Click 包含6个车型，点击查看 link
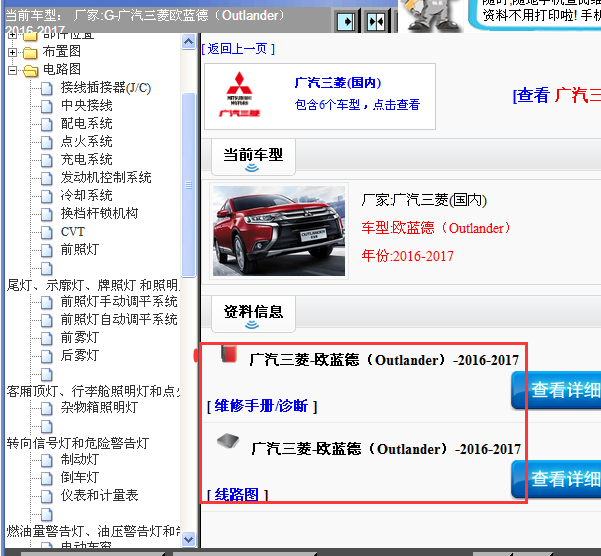The height and width of the screenshot is (556, 601). pyautogui.click(x=357, y=104)
